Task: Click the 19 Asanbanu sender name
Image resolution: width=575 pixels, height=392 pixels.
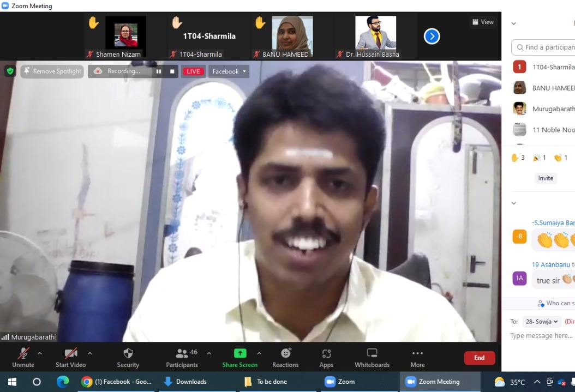Action: 551,264
